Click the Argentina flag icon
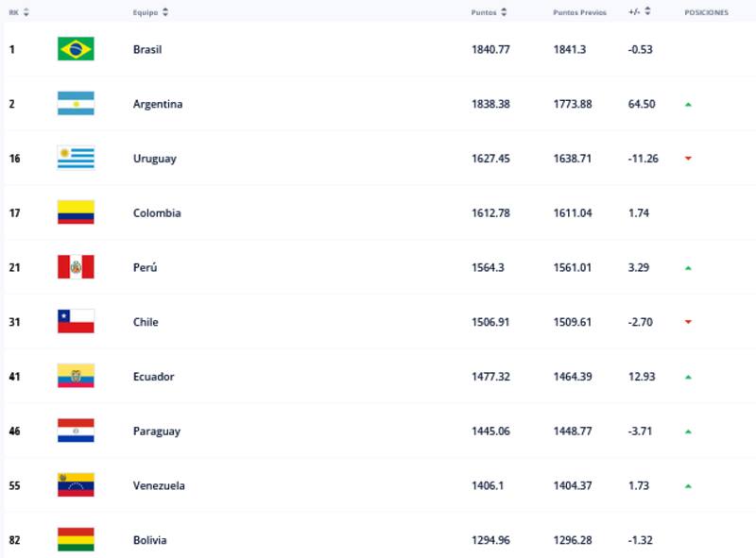The width and height of the screenshot is (756, 558). point(76,104)
